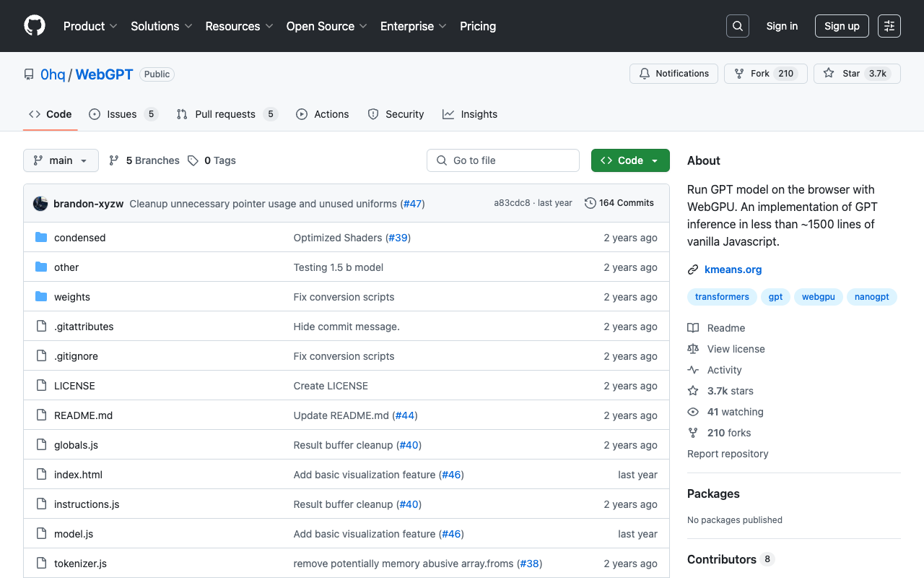Click the tag icon beside 0 Tags
924x578 pixels.
[x=193, y=160]
